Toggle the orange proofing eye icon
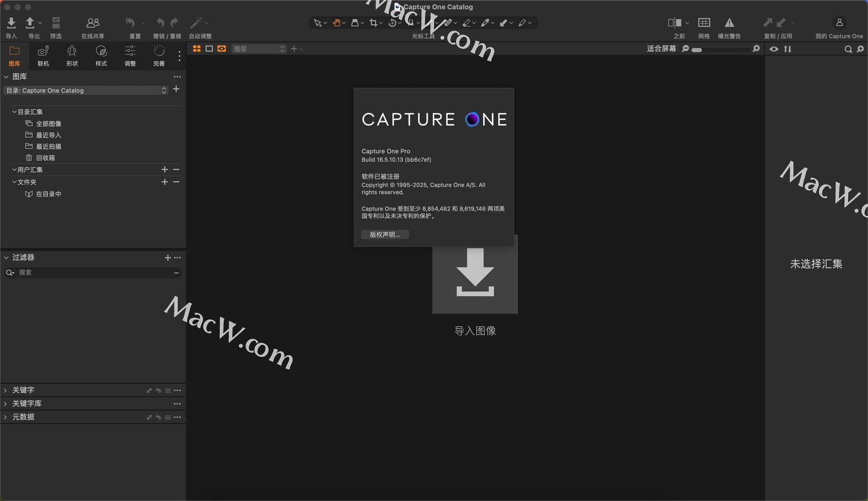This screenshot has width=868, height=501. coord(222,49)
